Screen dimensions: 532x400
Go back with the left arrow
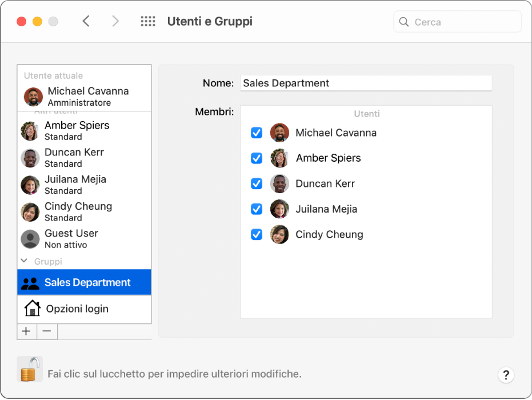click(x=86, y=22)
